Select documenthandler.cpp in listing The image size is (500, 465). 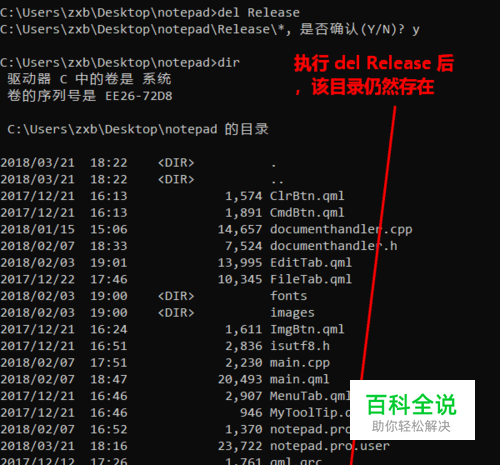point(341,230)
